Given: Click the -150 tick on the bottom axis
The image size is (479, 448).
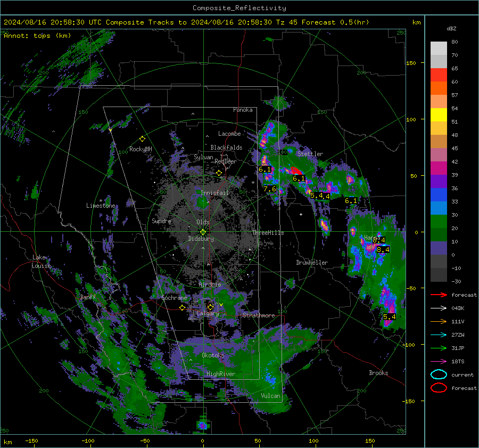Looking at the screenshot, I should pos(31,441).
